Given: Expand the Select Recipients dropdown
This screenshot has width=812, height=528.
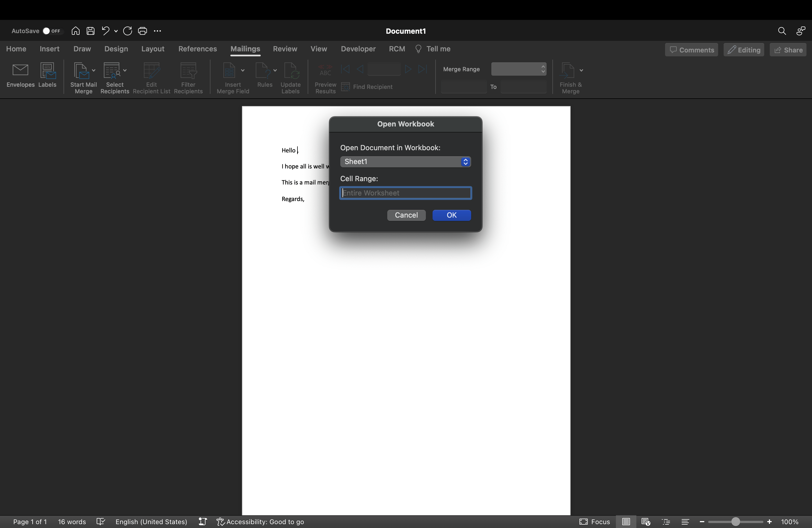Looking at the screenshot, I should pyautogui.click(x=125, y=70).
